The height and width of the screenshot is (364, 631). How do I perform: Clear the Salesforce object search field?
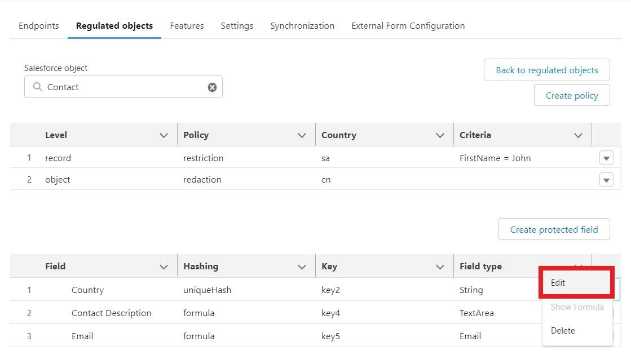tap(212, 87)
